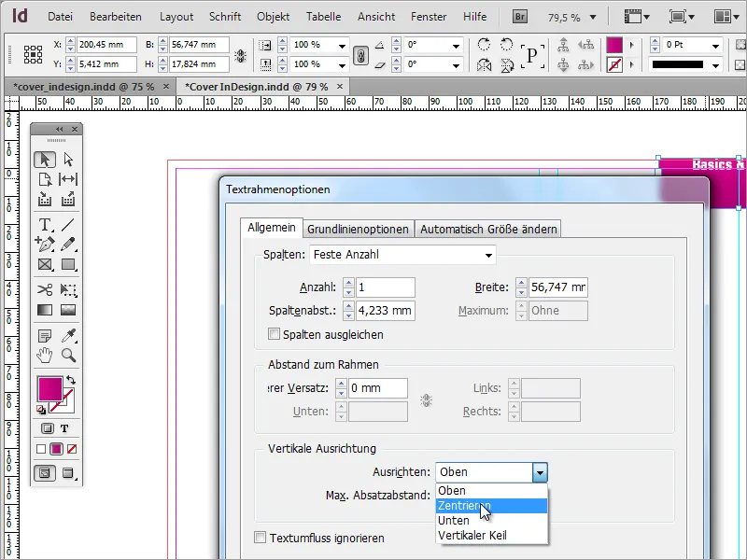Activate the Zoom magnifier tool

[68, 356]
